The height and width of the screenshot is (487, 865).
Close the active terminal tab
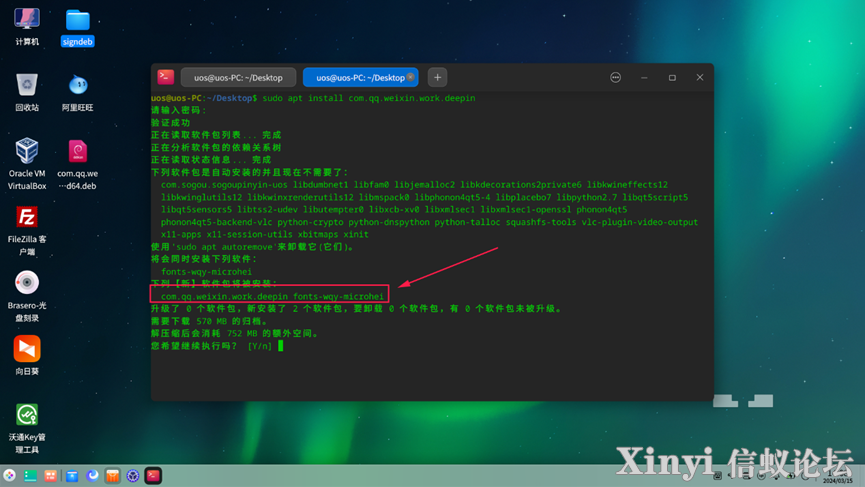tap(410, 77)
